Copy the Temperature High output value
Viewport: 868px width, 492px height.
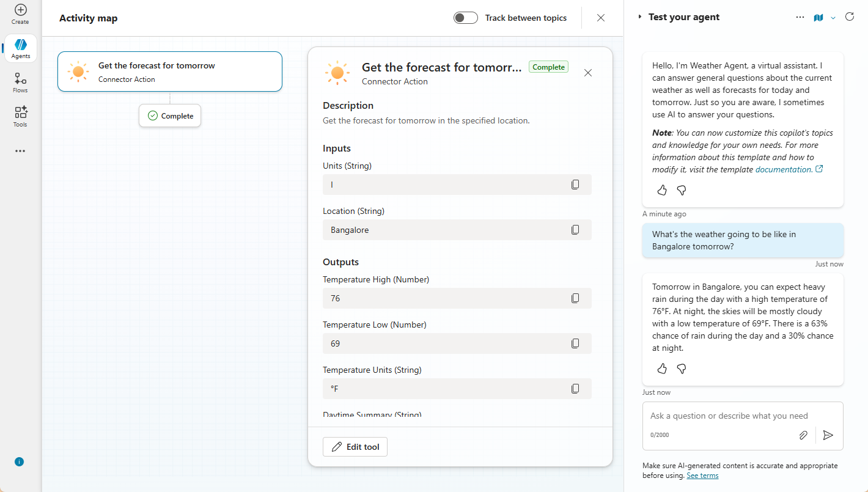tap(575, 298)
